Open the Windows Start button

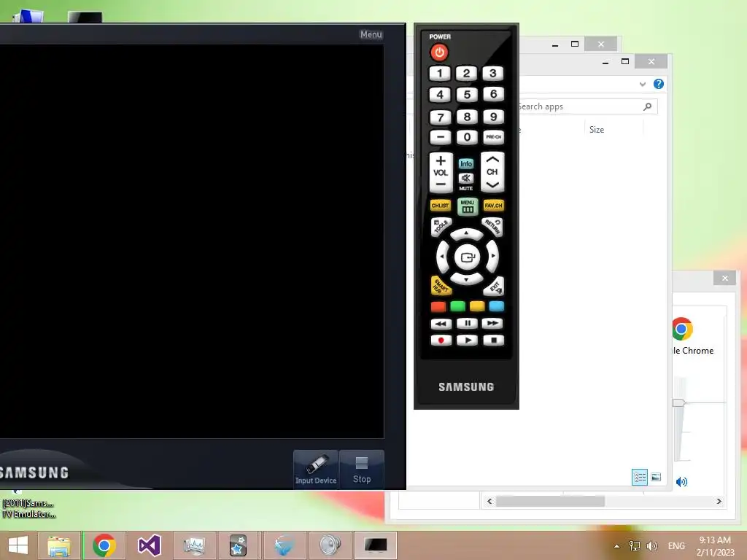tap(18, 545)
